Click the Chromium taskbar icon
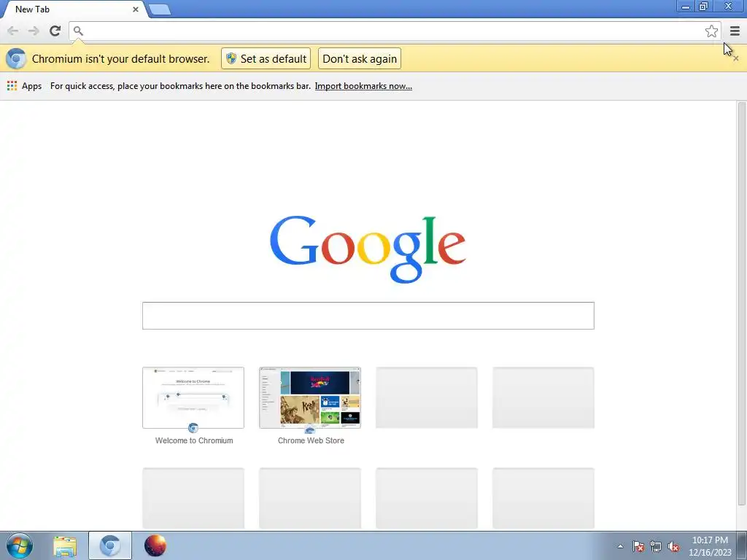 click(x=110, y=545)
